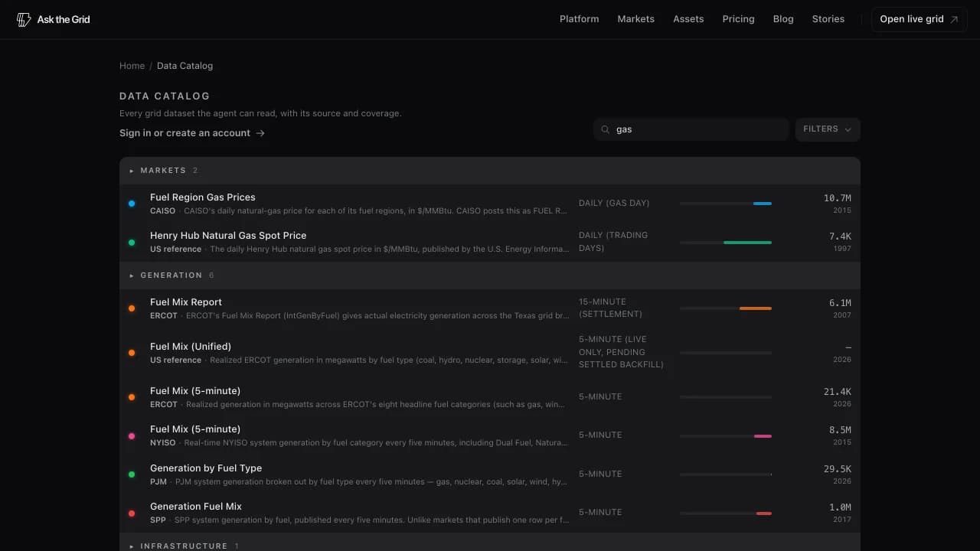Click the "CAISO" source label
Screen dimensions: 980x551
pos(162,211)
